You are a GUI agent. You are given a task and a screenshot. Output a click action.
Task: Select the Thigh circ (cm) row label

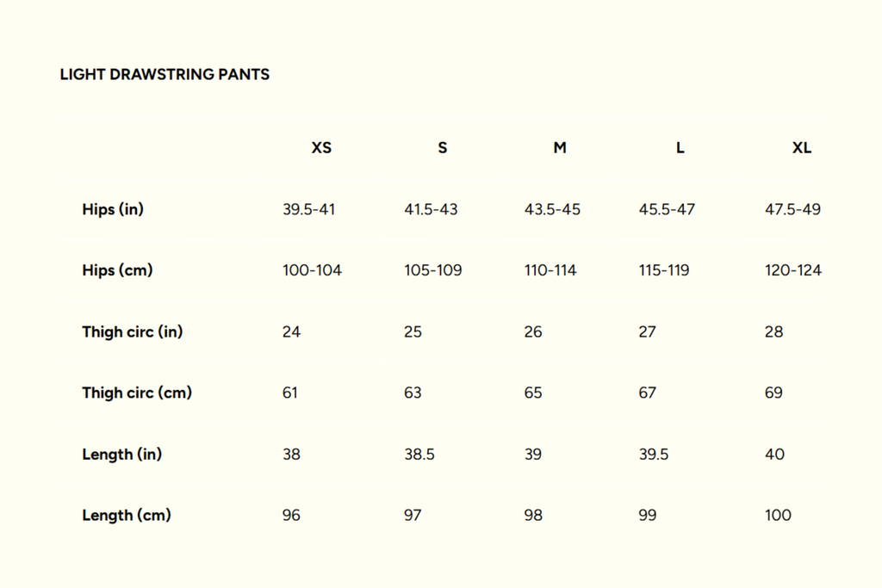coord(137,393)
